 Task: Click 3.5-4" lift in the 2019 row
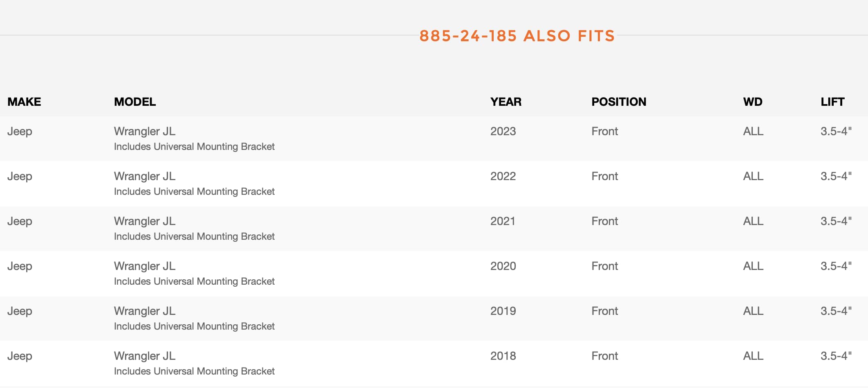click(836, 311)
